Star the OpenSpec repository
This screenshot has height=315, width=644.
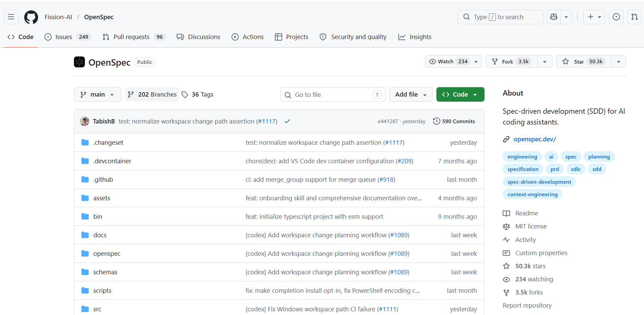[x=584, y=62]
